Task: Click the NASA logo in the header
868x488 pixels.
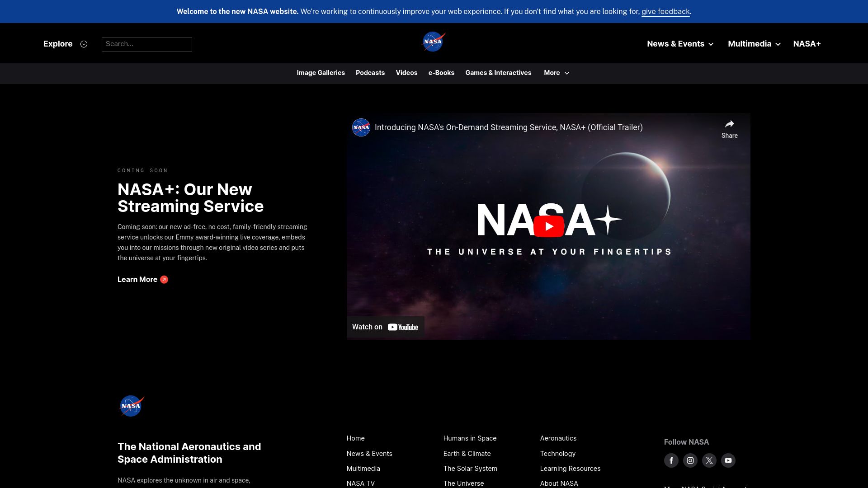Action: point(434,42)
